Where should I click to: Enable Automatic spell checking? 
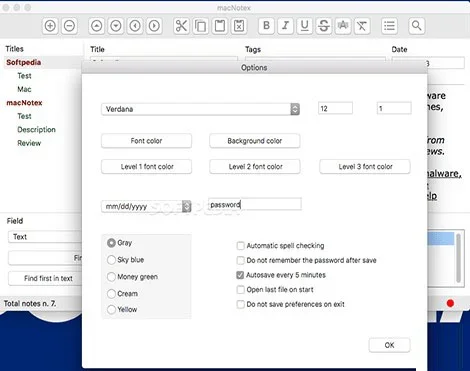pos(240,246)
